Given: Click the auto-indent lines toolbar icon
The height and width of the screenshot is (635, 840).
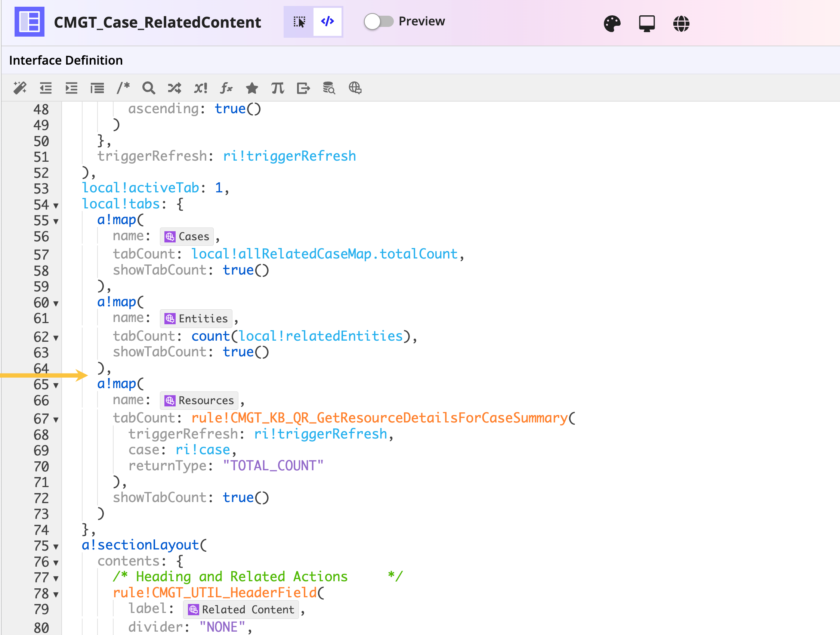Looking at the screenshot, I should [x=97, y=88].
